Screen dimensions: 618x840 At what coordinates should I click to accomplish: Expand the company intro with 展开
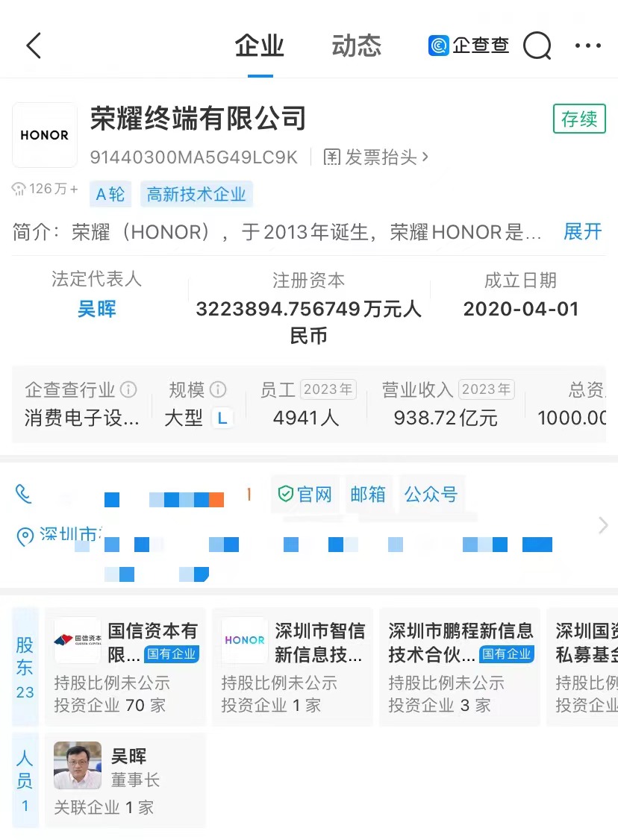pyautogui.click(x=583, y=232)
